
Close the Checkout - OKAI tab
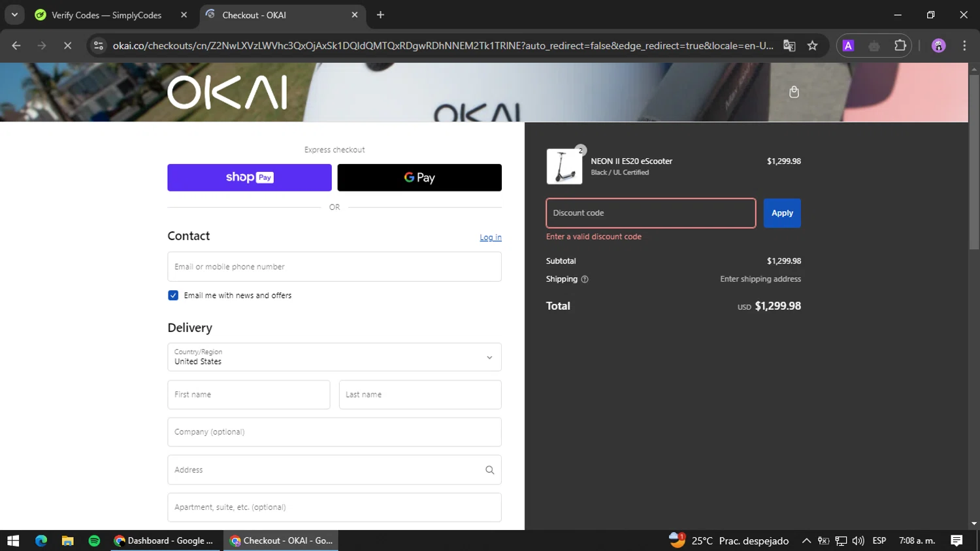(x=355, y=15)
